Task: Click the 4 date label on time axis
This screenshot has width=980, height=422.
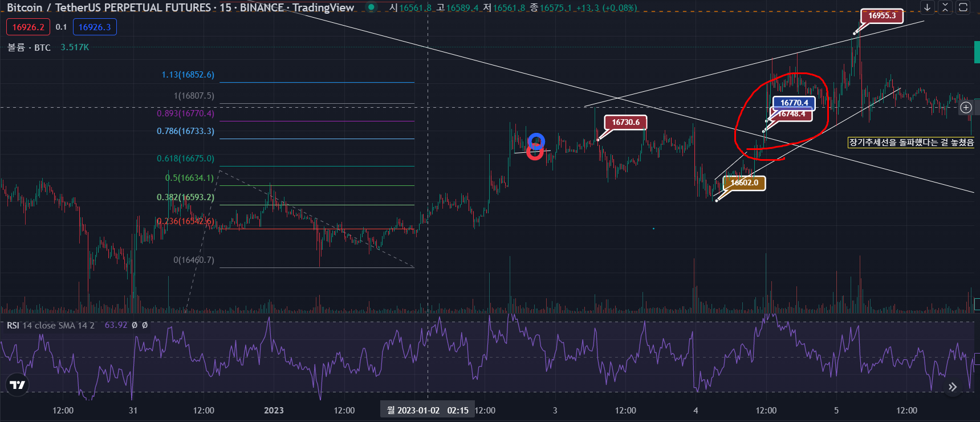Action: coord(696,411)
